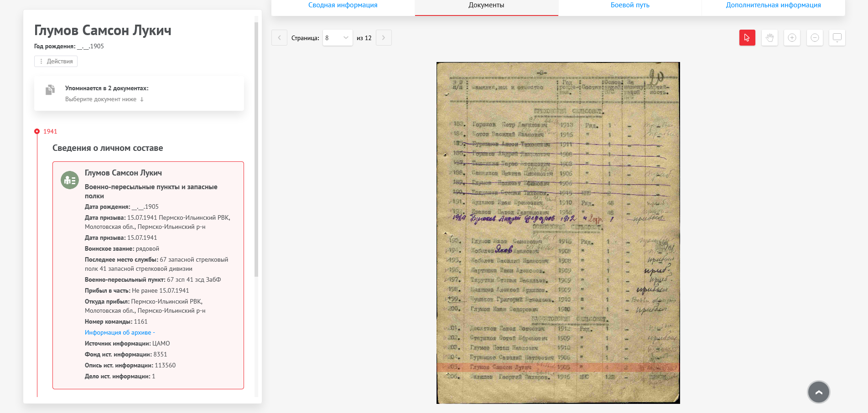Click the scanned document page image
The image size is (868, 413).
coord(558,232)
